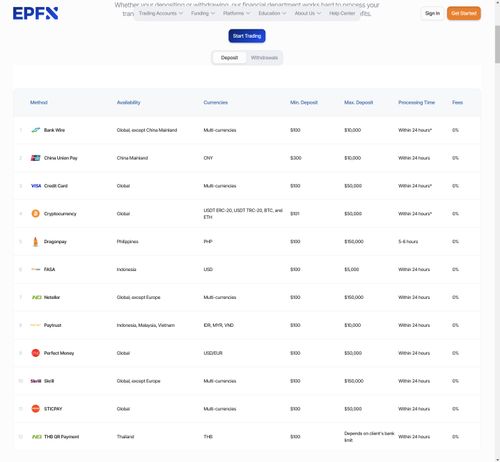Click the Perfect Money red icon
Image resolution: width=500 pixels, height=462 pixels.
[x=36, y=353]
